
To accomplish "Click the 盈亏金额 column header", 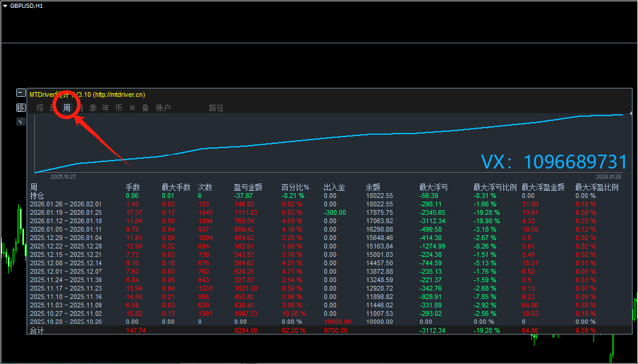I will (247, 187).
